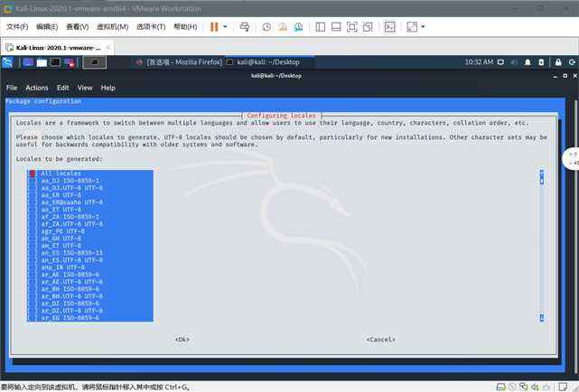Viewport: 579px width, 392px height.
Task: Open the file manager icon in Kali panel
Action: (x=42, y=62)
